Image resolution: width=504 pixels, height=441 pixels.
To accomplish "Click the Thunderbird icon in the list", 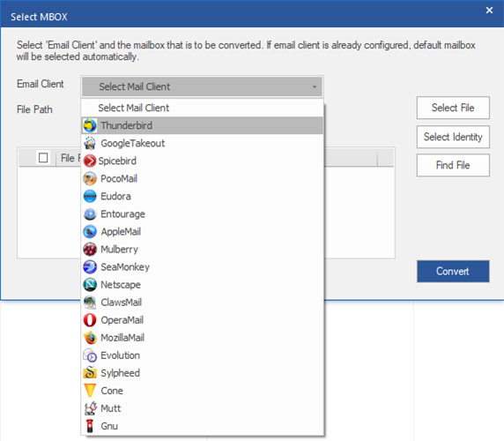I will click(x=90, y=125).
